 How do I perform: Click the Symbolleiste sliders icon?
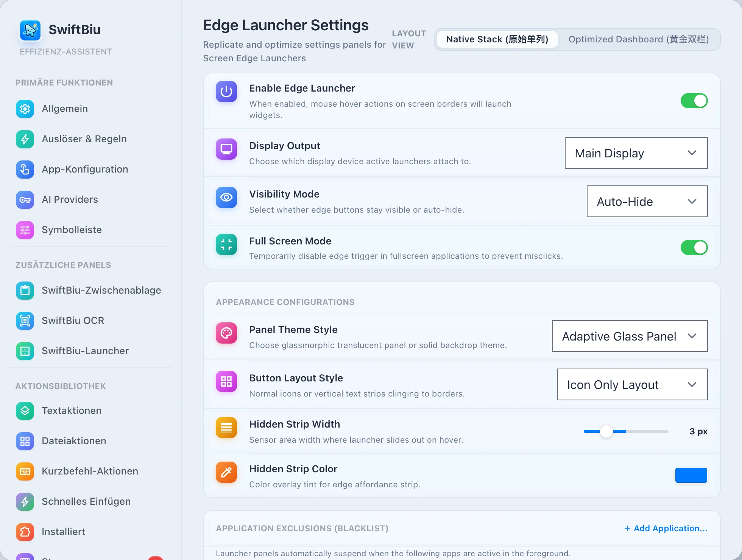pos(25,230)
